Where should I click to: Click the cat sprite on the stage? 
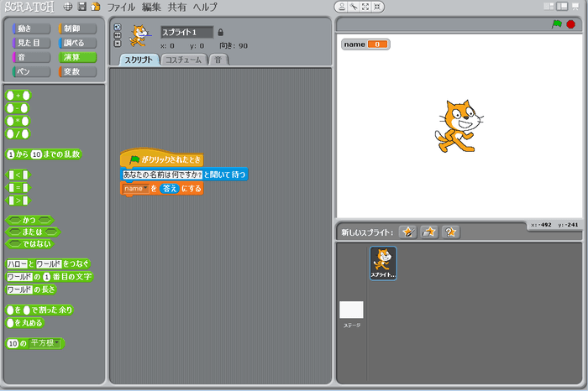tap(459, 126)
